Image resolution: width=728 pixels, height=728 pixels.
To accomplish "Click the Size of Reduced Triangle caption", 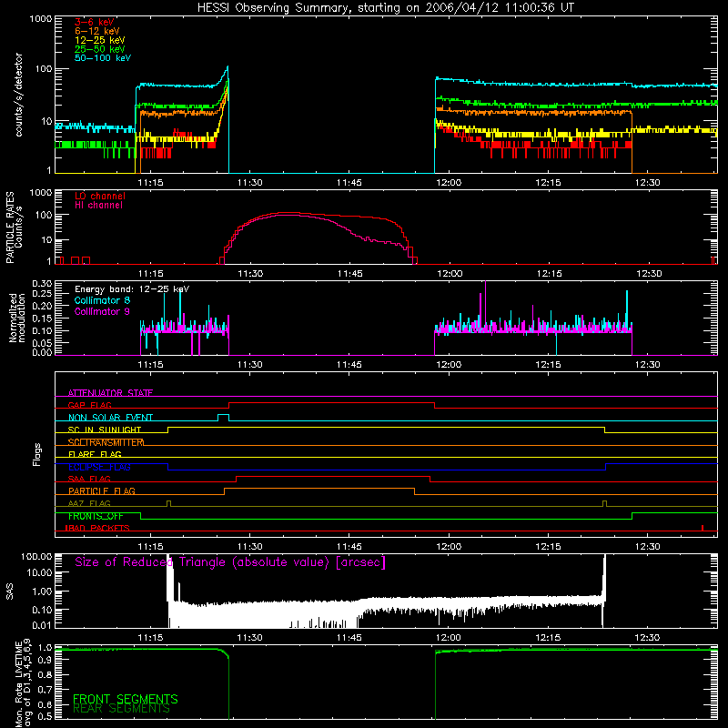I will point(230,562).
